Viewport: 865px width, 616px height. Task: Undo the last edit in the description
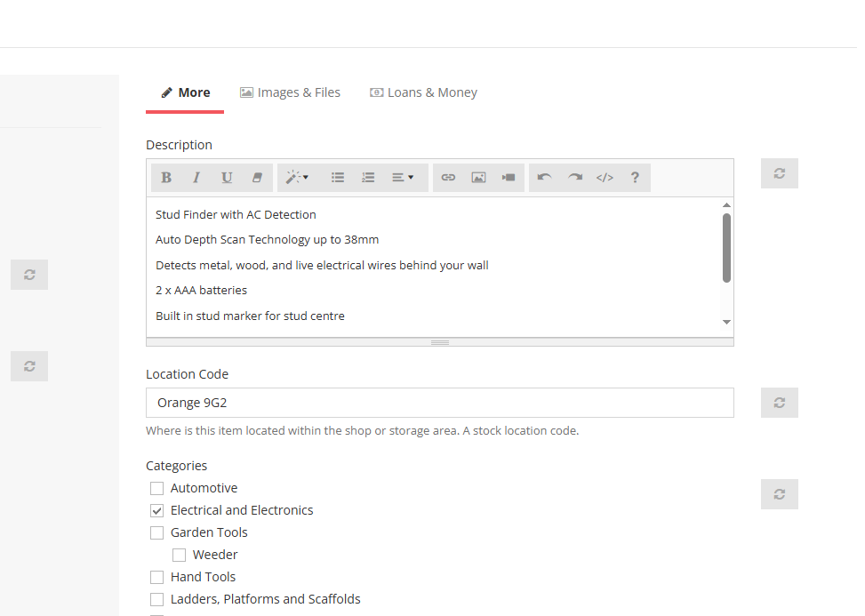[x=544, y=178]
